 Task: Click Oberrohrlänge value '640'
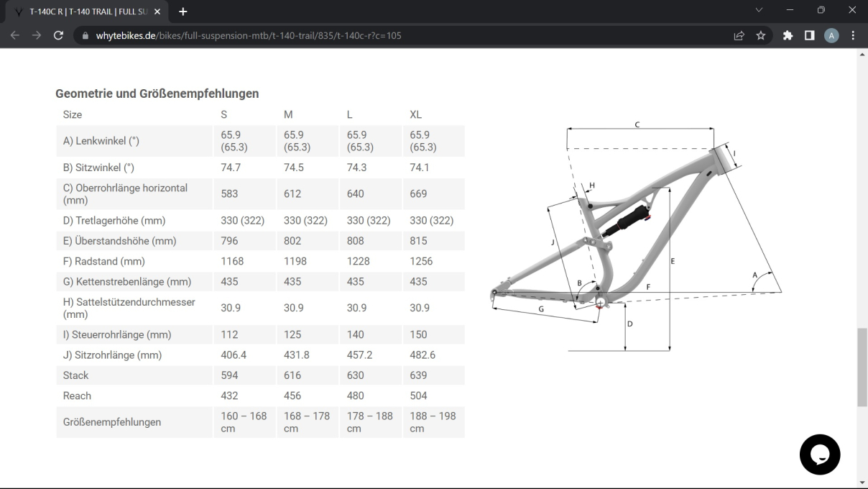click(x=356, y=193)
